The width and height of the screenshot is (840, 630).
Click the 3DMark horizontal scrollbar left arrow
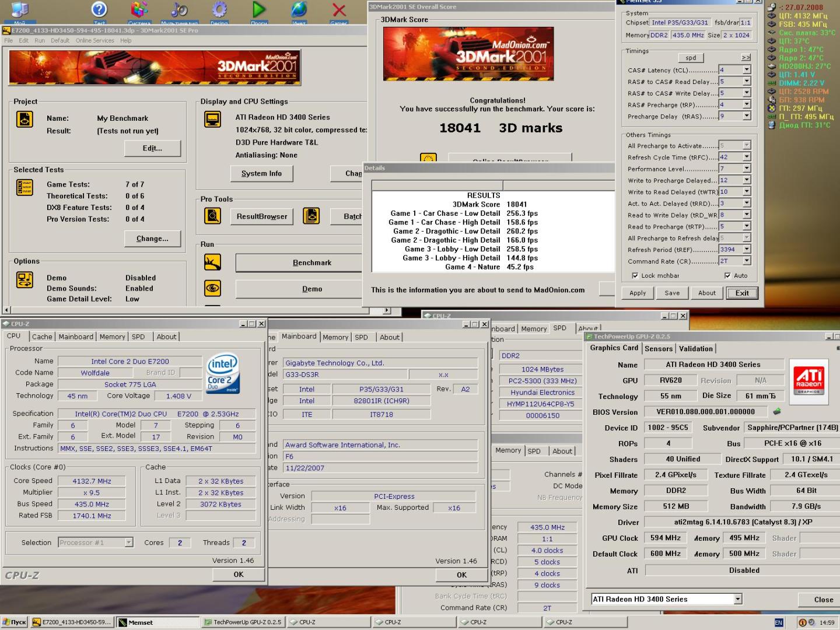7,310
